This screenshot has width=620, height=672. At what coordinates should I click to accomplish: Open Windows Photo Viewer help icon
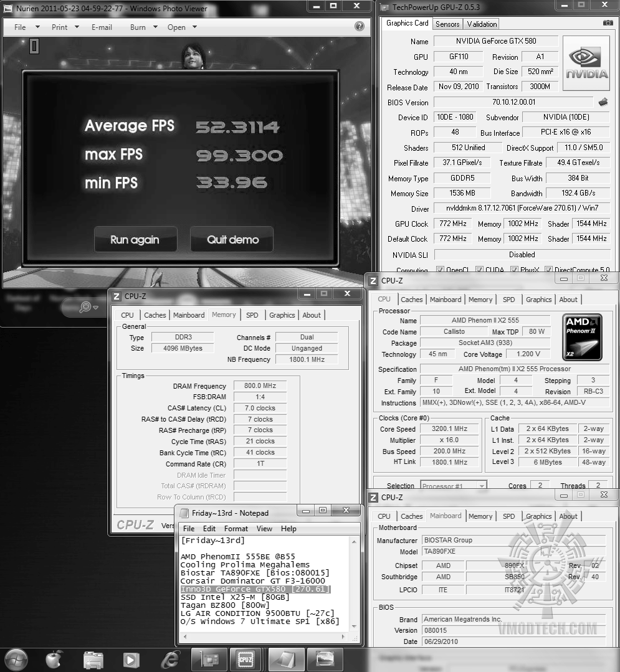[x=360, y=27]
